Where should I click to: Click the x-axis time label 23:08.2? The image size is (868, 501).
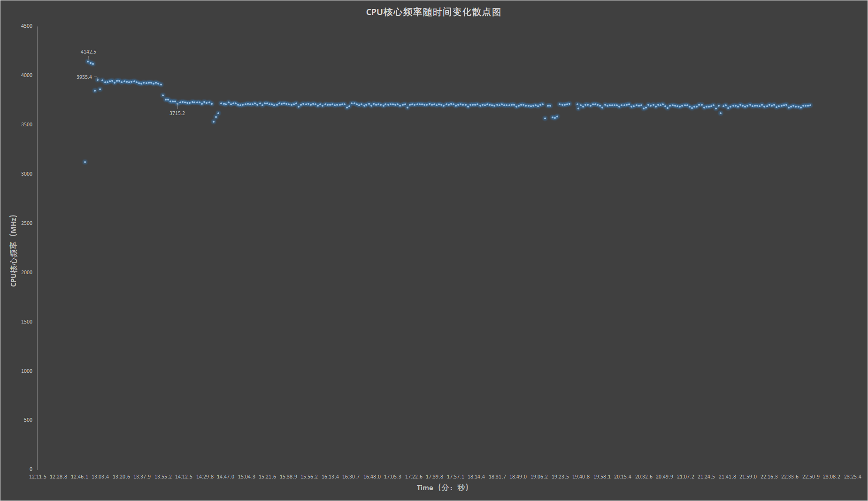pyautogui.click(x=831, y=477)
